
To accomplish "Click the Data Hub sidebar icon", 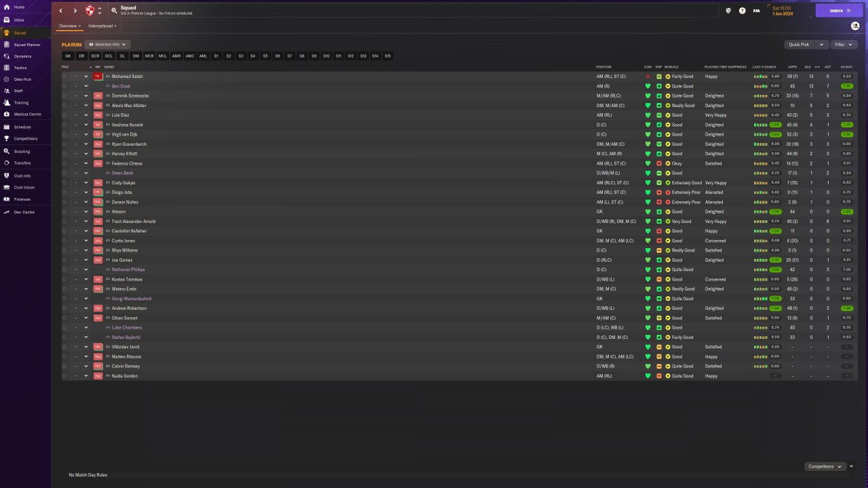I will 6,79.
